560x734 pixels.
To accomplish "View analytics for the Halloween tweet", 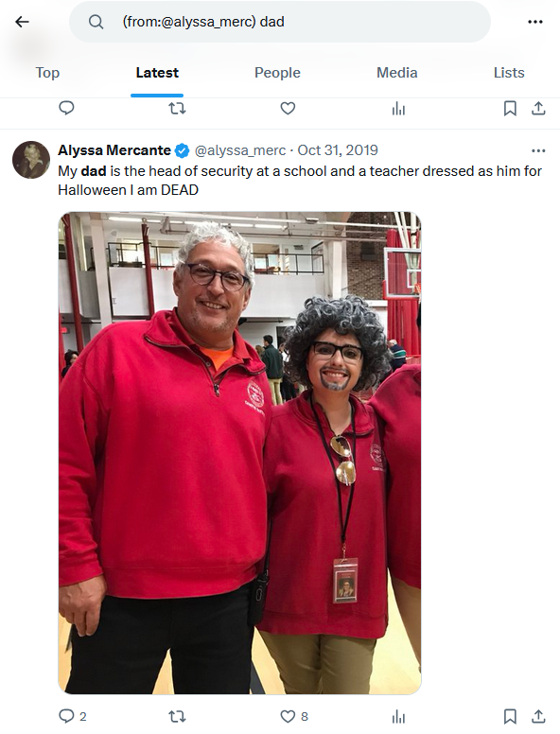I will click(398, 716).
